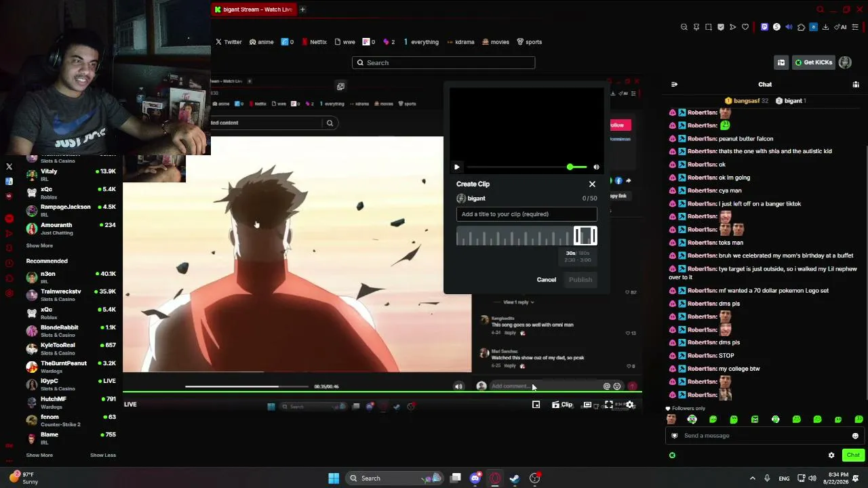Open the user profile avatar menu
This screenshot has height=488, width=868.
click(x=845, y=62)
